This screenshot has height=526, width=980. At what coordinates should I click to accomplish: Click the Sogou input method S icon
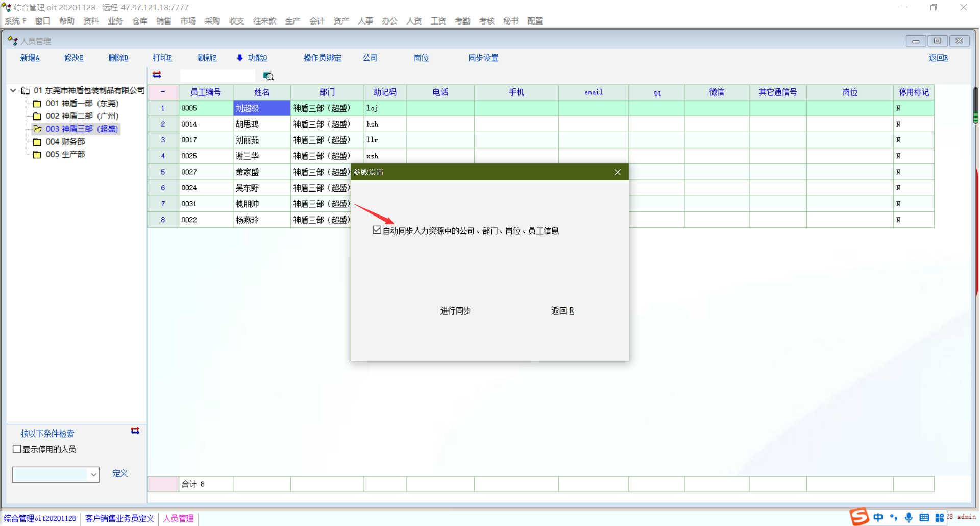point(860,517)
